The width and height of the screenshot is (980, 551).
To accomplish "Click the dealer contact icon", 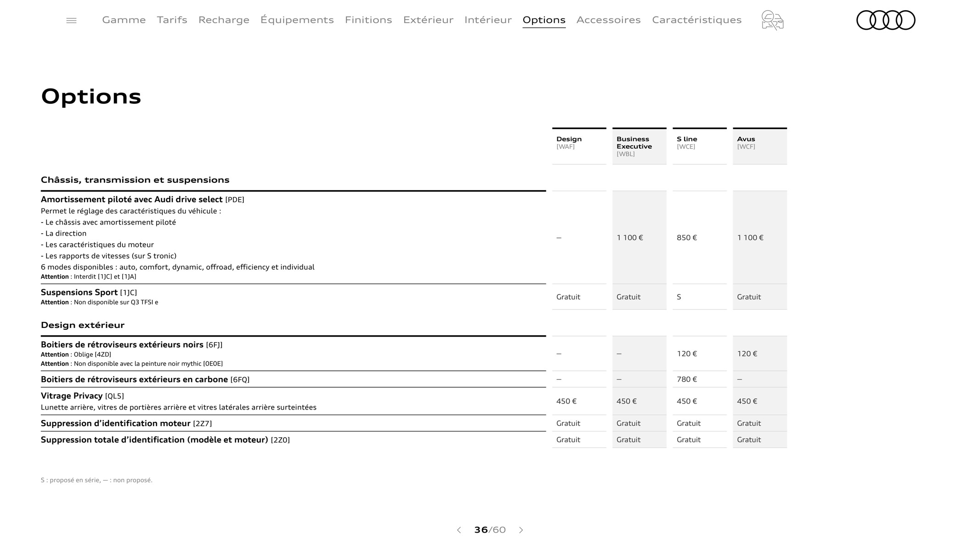I will pyautogui.click(x=772, y=20).
